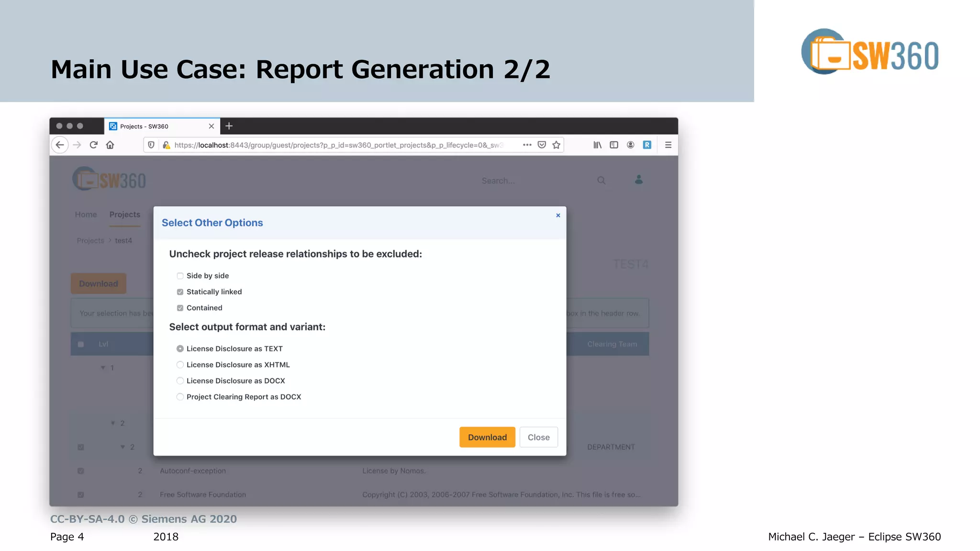This screenshot has height=551, width=980.
Task: Collapse level 2 arrow in DEPARTMENT row
Action: coord(123,447)
